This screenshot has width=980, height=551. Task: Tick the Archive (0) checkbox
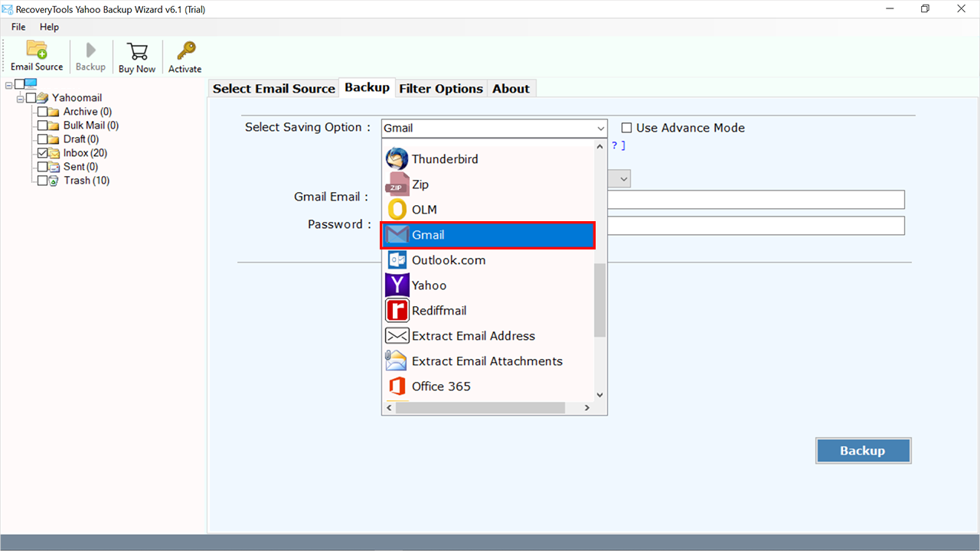[x=43, y=112]
